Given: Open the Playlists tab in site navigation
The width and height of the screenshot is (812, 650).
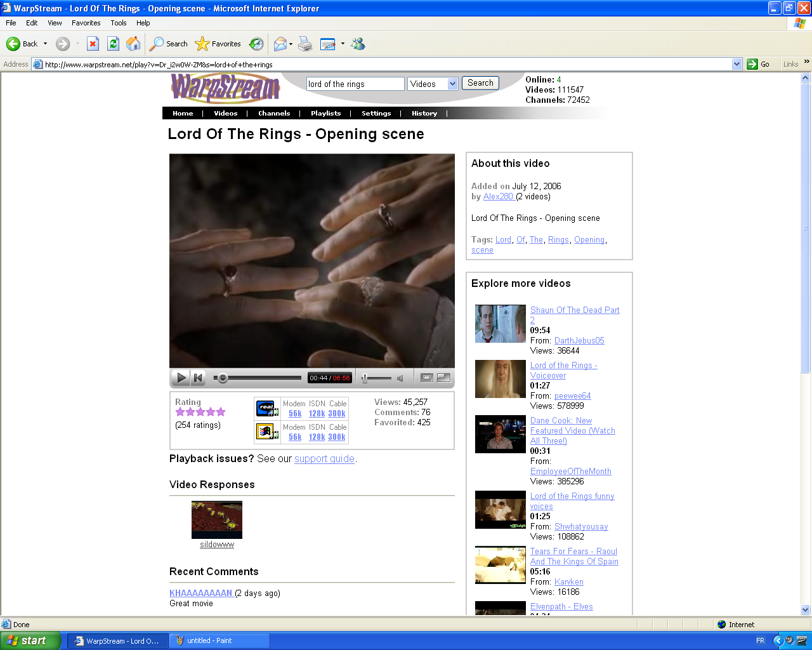Looking at the screenshot, I should 325,114.
